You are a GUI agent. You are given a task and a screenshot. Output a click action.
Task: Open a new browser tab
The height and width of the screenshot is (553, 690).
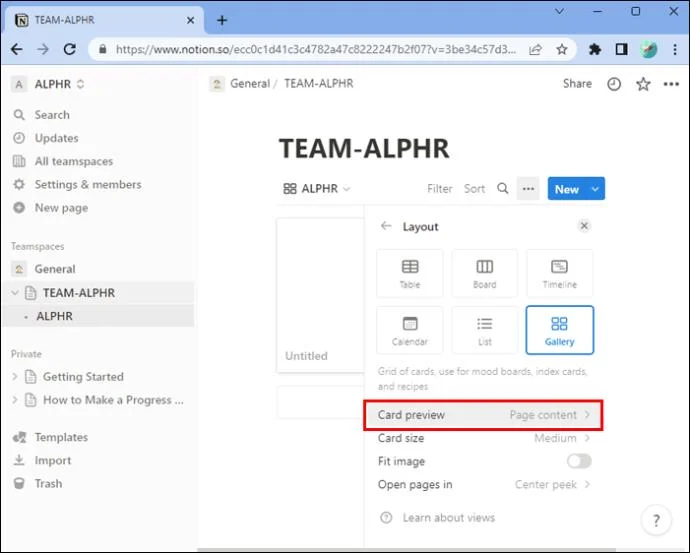click(222, 20)
